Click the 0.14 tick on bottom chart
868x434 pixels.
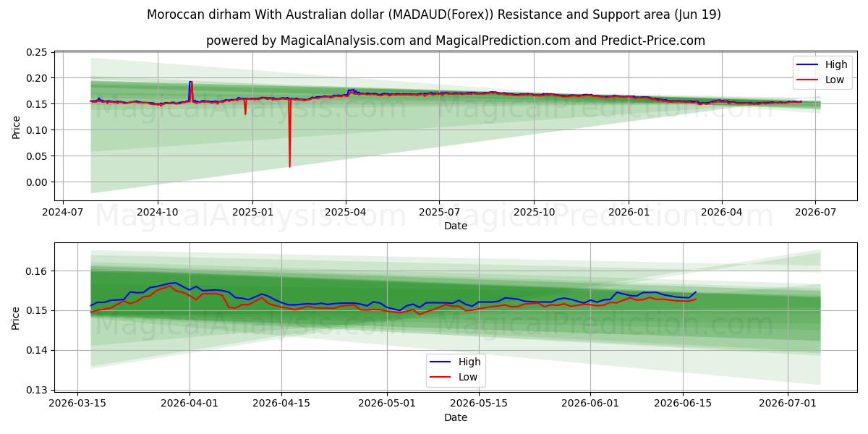37,350
